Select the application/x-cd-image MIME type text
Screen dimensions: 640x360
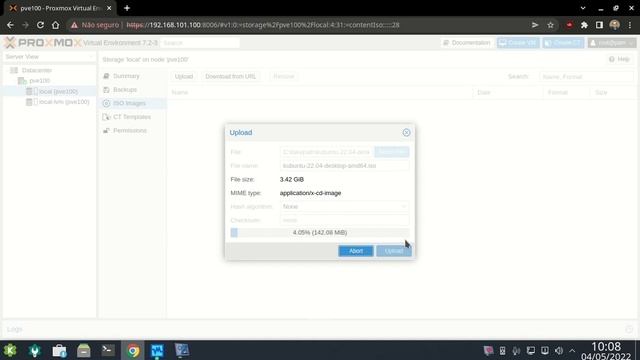pos(310,193)
